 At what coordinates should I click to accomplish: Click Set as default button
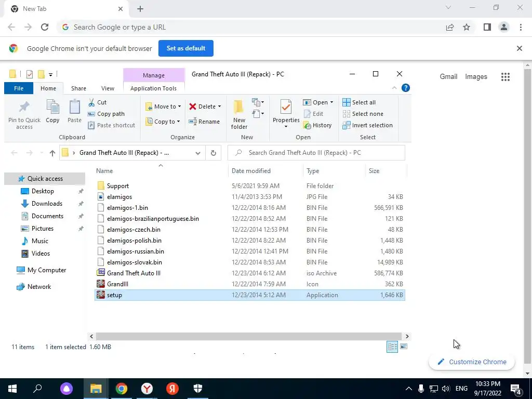[x=186, y=48]
